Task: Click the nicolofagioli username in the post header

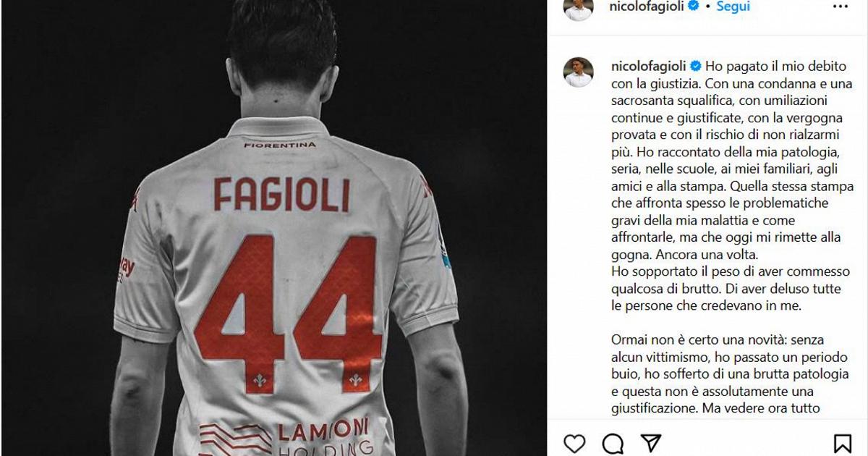Action: pos(647,7)
